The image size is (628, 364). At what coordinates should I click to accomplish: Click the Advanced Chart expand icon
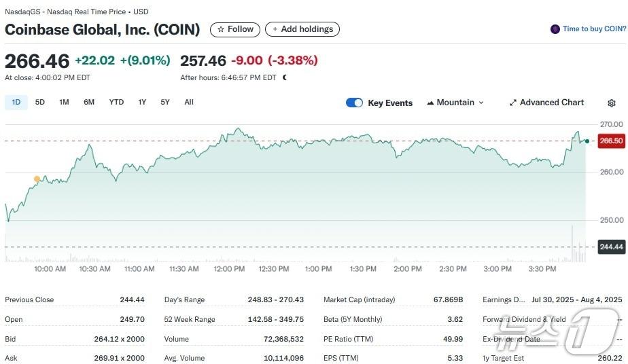tap(513, 103)
